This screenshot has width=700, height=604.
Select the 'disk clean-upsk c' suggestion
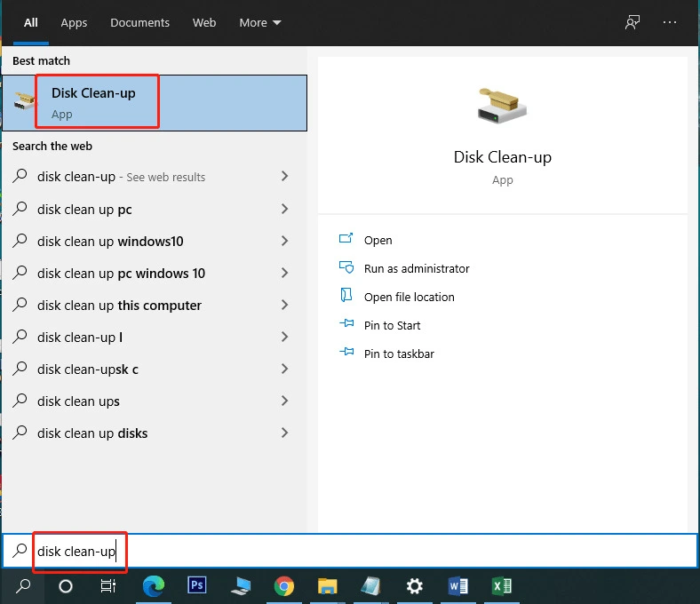point(155,370)
